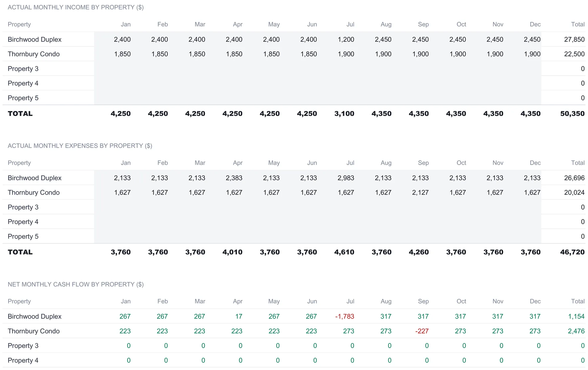Select the TOTAL row label in expenses table
This screenshot has height=370, width=588.
pos(20,252)
